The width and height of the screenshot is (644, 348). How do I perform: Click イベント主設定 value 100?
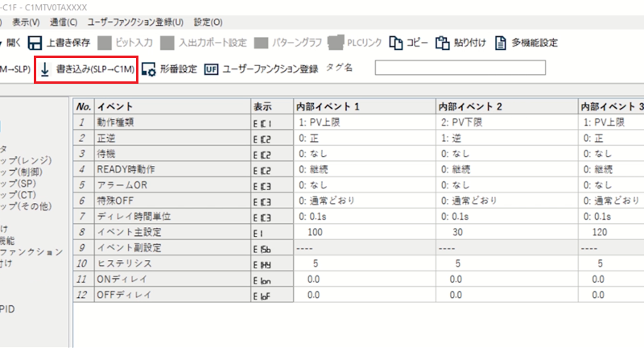point(364,230)
